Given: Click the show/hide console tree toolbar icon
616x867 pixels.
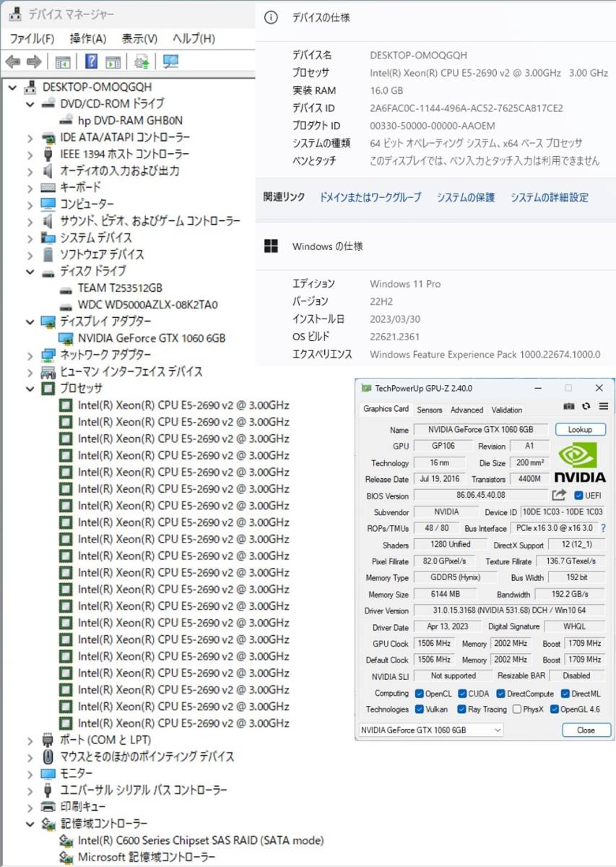Looking at the screenshot, I should coord(63,61).
